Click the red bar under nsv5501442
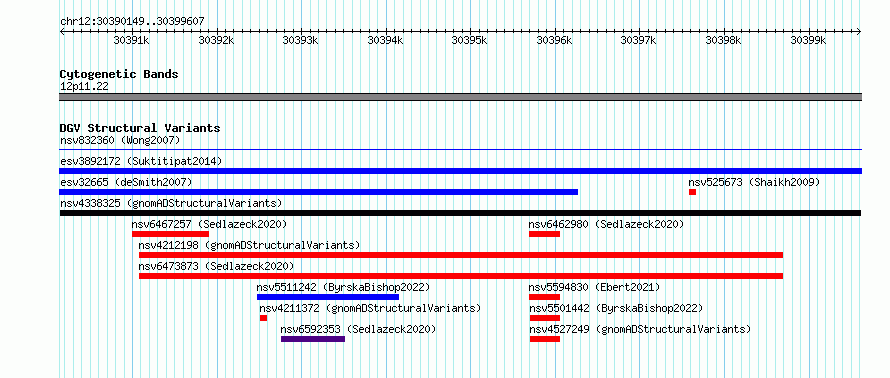Screen dimensions: 890x378 [x=545, y=318]
